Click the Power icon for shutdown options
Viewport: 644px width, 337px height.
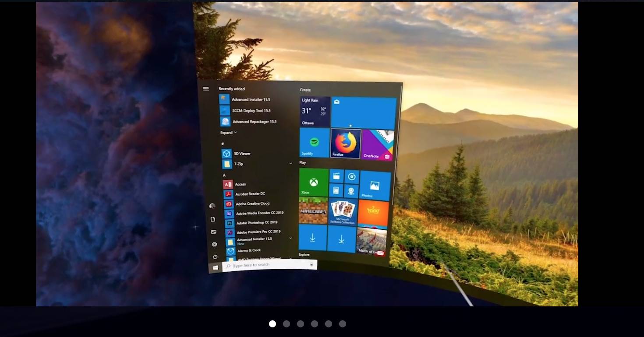(214, 257)
